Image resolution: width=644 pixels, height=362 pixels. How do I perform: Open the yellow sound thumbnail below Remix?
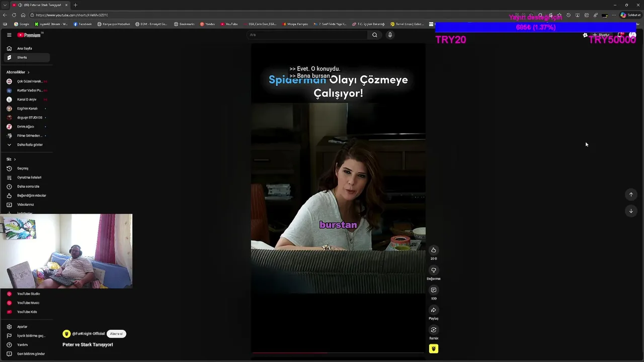click(433, 349)
